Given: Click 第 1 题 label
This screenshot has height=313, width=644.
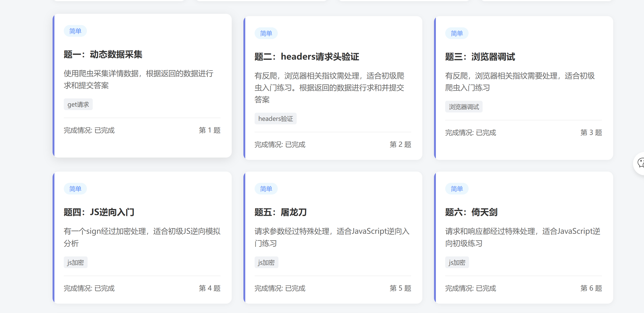Looking at the screenshot, I should pos(209,130).
